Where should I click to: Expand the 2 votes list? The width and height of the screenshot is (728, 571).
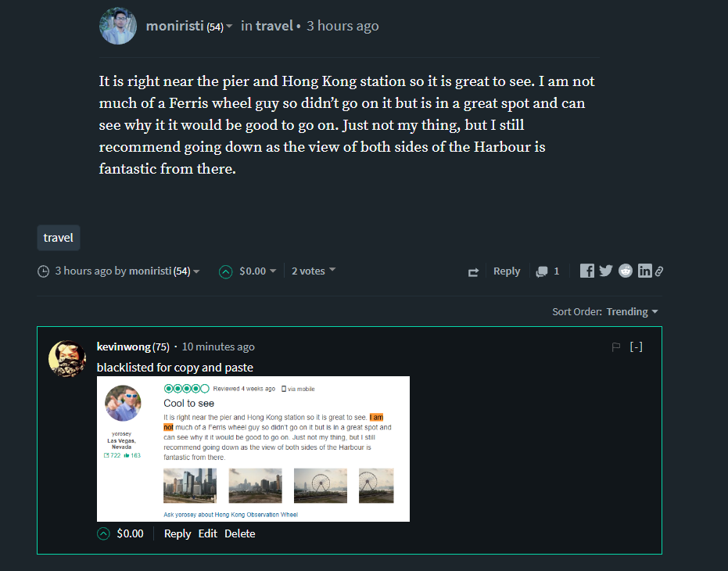(314, 271)
